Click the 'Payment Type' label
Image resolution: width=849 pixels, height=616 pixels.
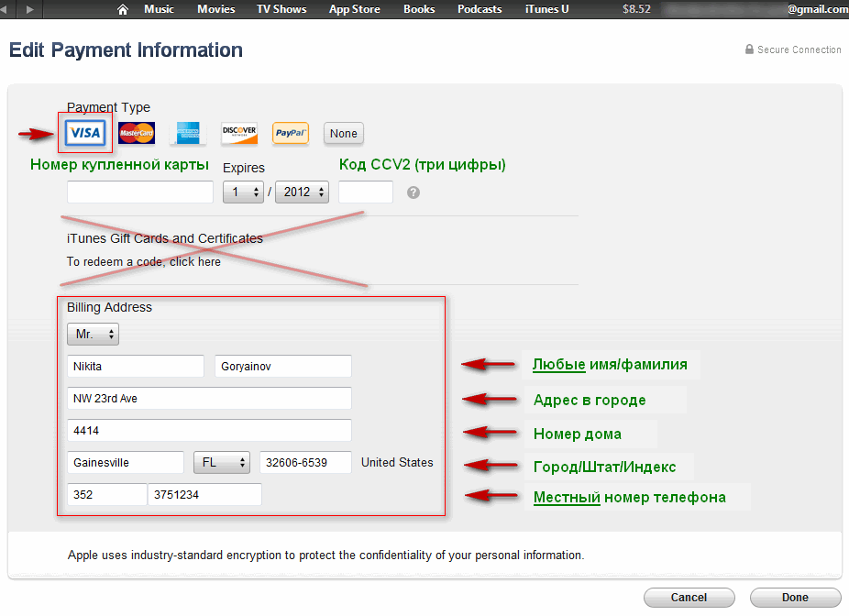pos(108,107)
